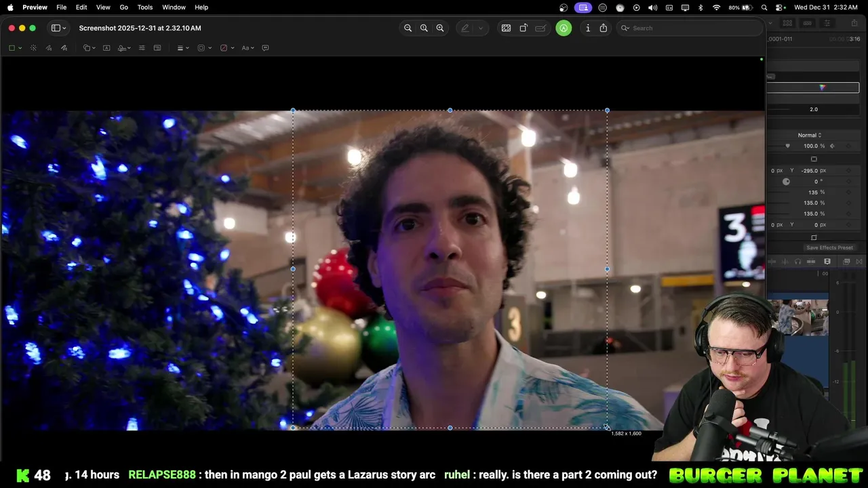Click the remove background button
Viewport: 868px width, 488px height.
click(x=506, y=28)
